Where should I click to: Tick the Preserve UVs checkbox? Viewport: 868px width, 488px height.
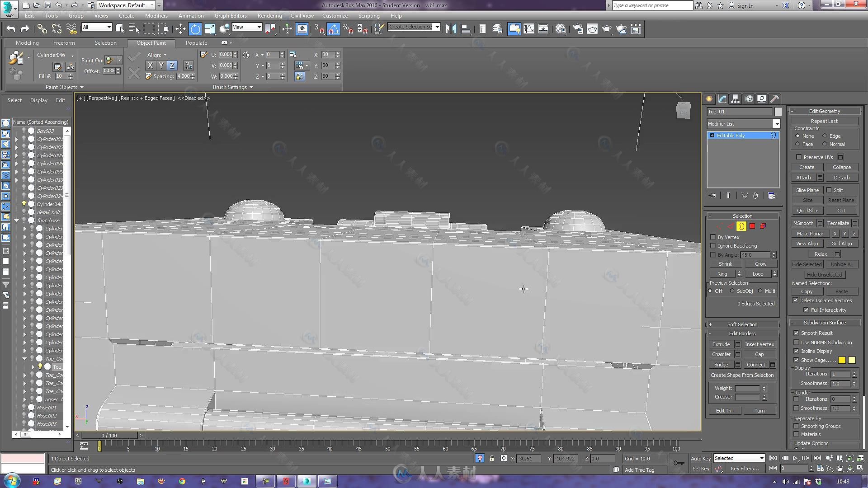click(799, 157)
